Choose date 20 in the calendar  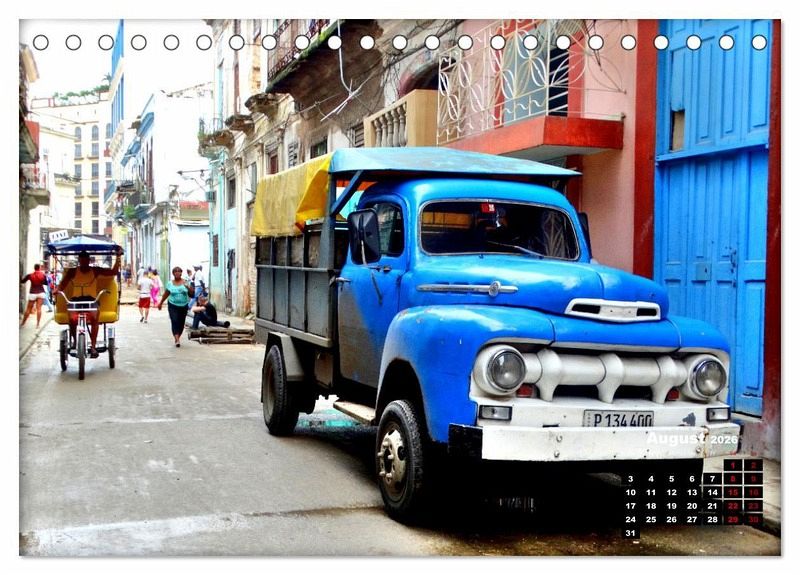[692, 506]
